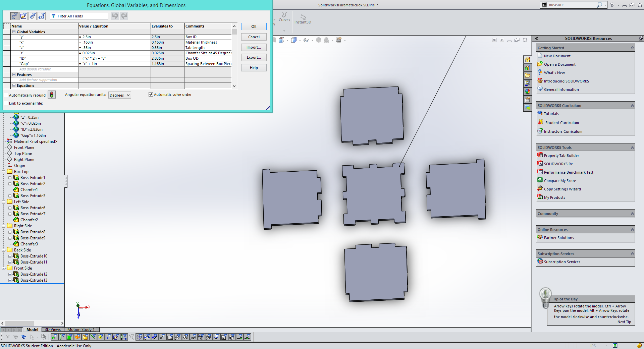Click the Filter All Fields input box
Screen dimensions: 644x349
pyautogui.click(x=79, y=16)
